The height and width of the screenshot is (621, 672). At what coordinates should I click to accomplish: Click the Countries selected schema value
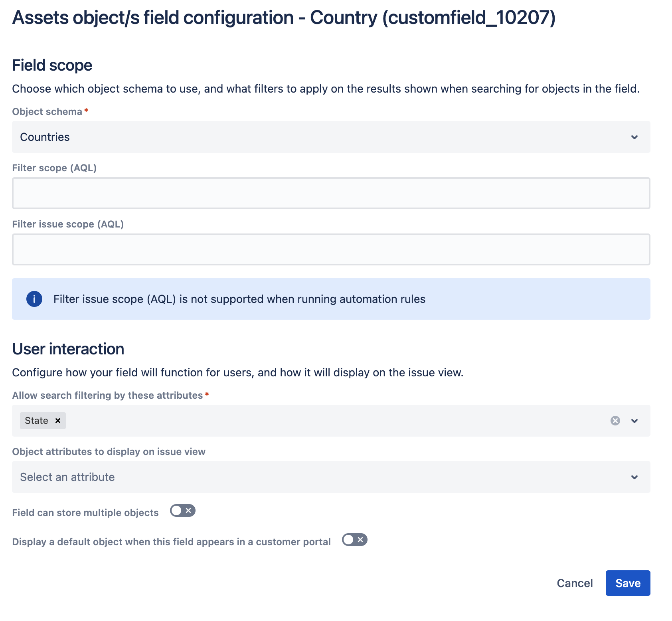[45, 137]
